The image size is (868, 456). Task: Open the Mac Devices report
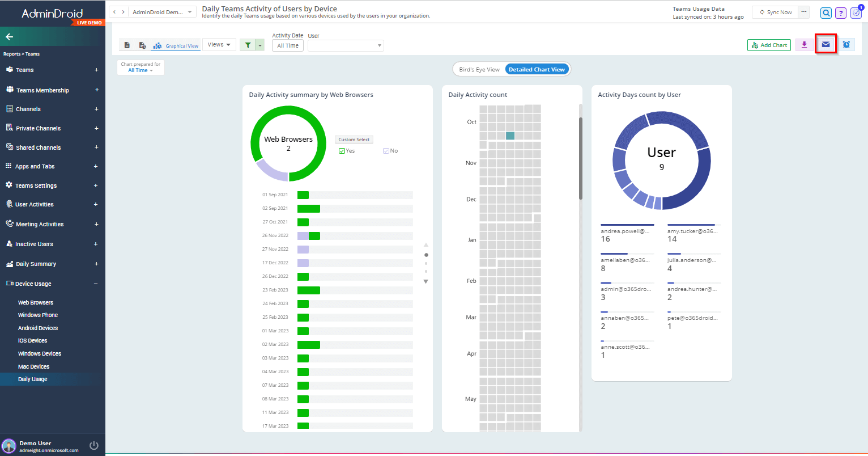(x=34, y=366)
